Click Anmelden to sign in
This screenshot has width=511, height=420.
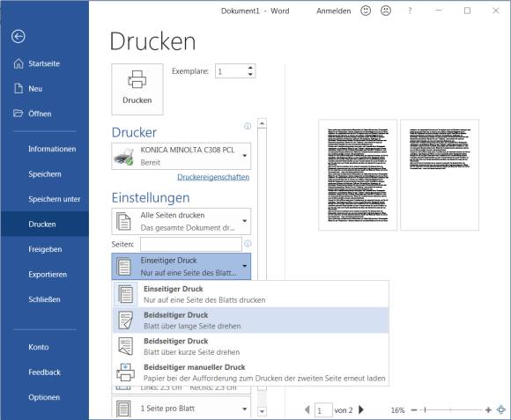(333, 11)
